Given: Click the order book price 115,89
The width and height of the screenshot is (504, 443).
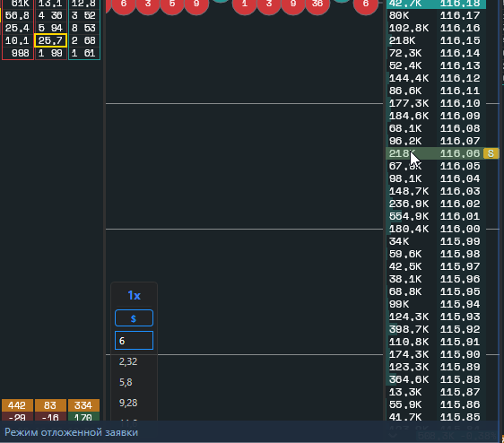Looking at the screenshot, I should (460, 367).
